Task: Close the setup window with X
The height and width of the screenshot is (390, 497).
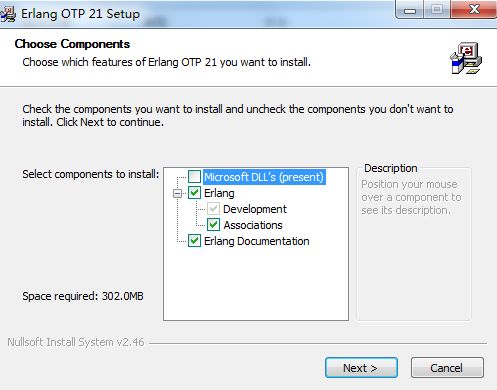Action: click(474, 10)
